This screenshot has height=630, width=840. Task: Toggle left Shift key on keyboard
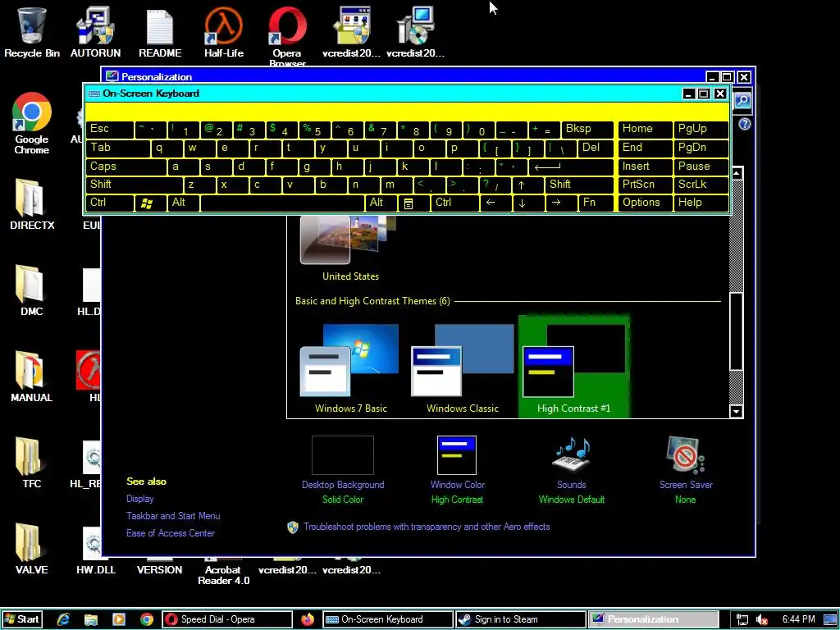point(134,185)
